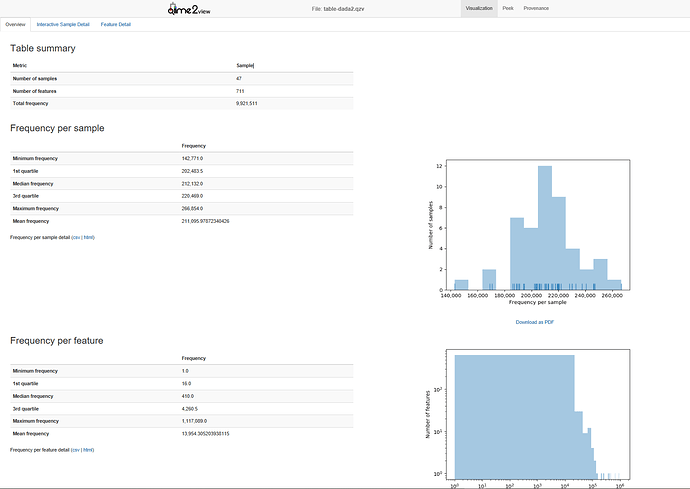Screen dimensions: 690x489
Task: Open the Peek tab
Action: tap(508, 7)
